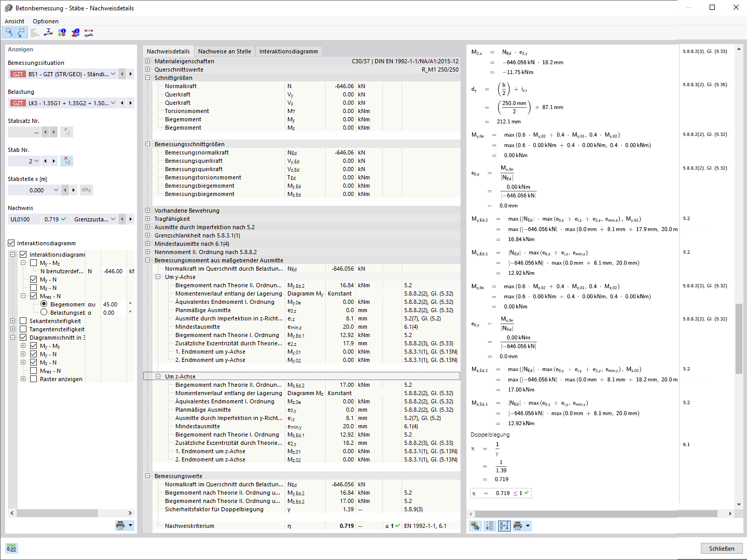Switch to the Nachweise an Stelle tab

point(225,51)
